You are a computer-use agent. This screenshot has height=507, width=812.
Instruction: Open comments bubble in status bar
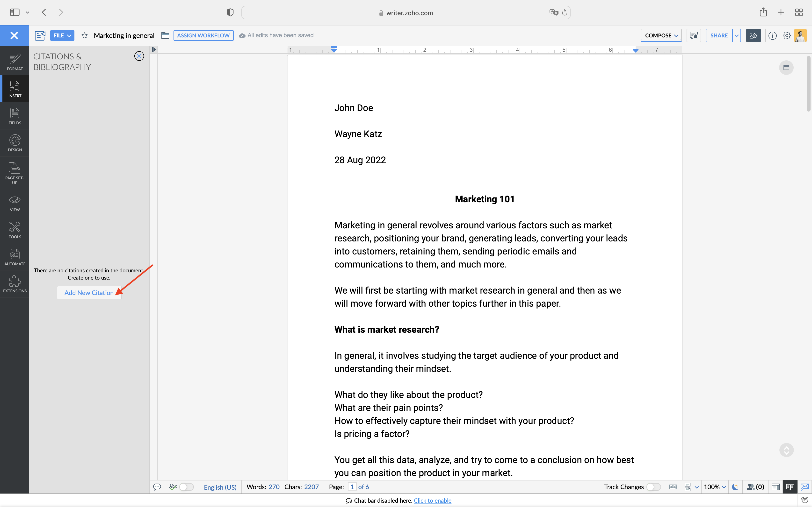[x=157, y=487]
